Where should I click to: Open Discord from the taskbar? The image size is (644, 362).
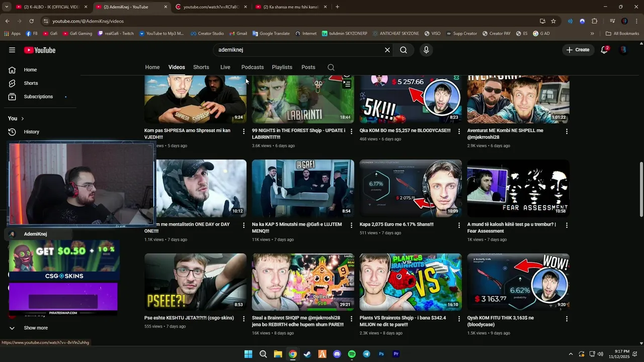click(337, 354)
